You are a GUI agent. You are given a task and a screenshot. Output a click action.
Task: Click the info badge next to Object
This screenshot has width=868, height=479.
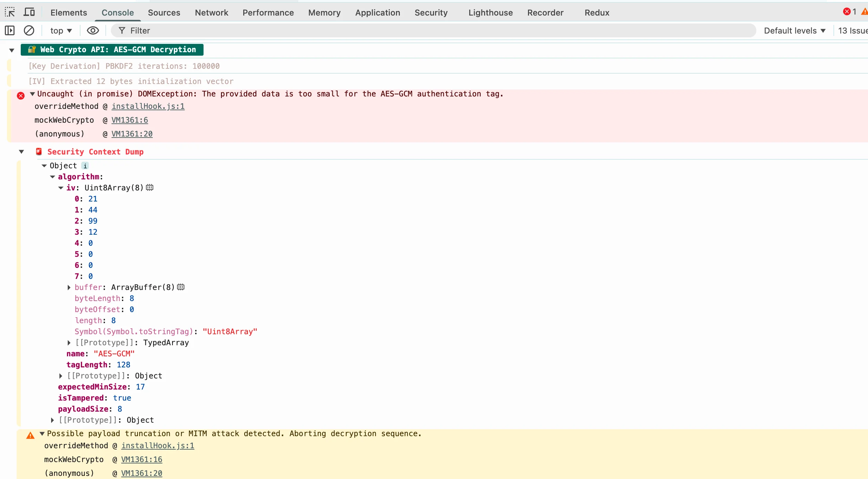click(85, 166)
